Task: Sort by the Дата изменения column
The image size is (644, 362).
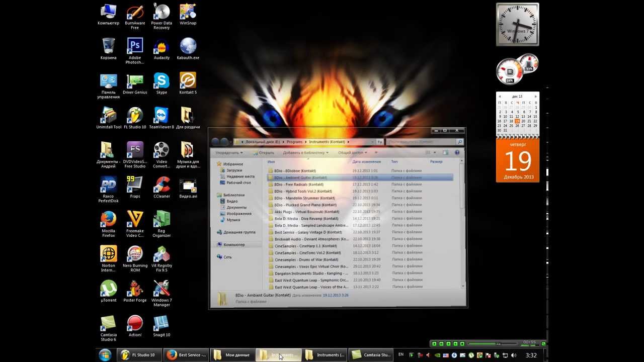Action: click(x=366, y=162)
